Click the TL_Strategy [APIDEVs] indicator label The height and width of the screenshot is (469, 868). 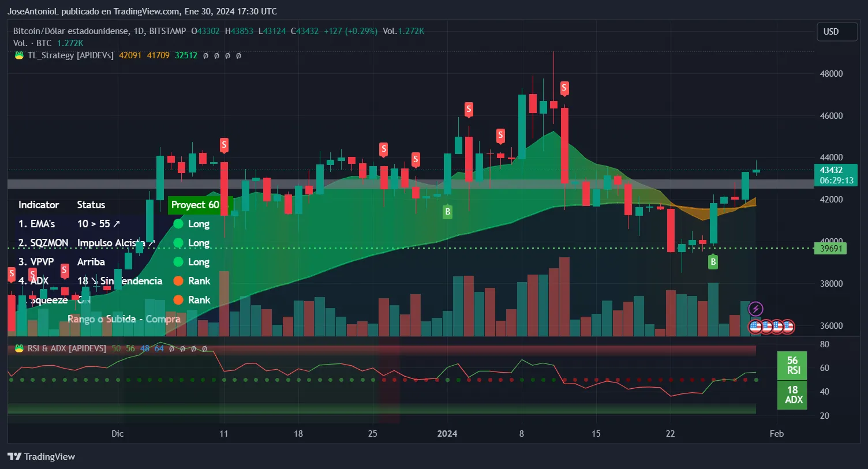click(x=70, y=55)
